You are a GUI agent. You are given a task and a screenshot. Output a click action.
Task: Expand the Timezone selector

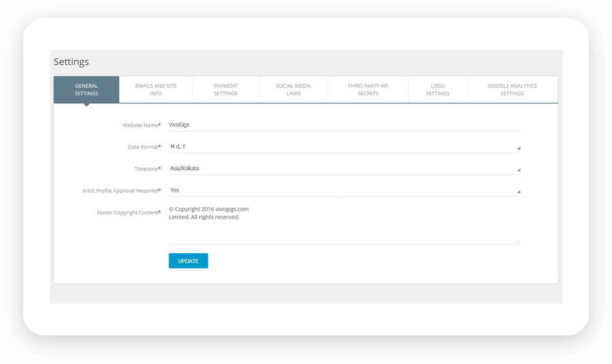point(344,168)
